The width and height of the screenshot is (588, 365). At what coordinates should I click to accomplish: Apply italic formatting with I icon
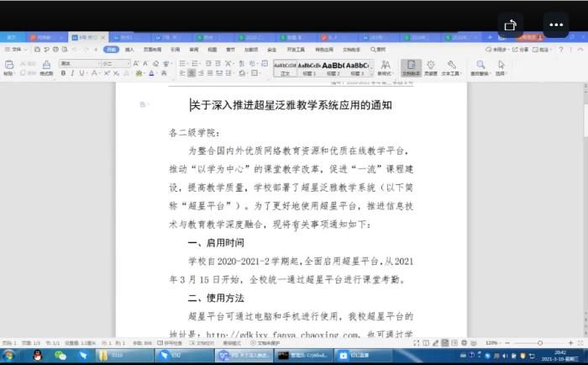click(x=72, y=73)
